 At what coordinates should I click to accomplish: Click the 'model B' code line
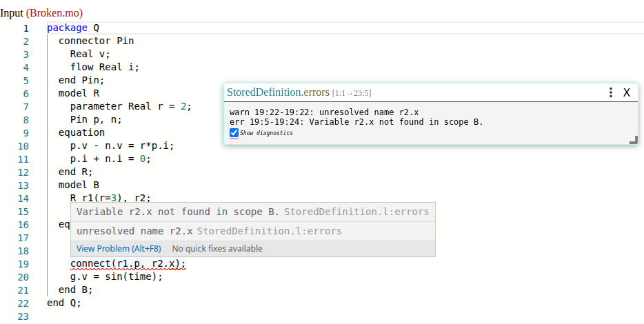click(79, 185)
